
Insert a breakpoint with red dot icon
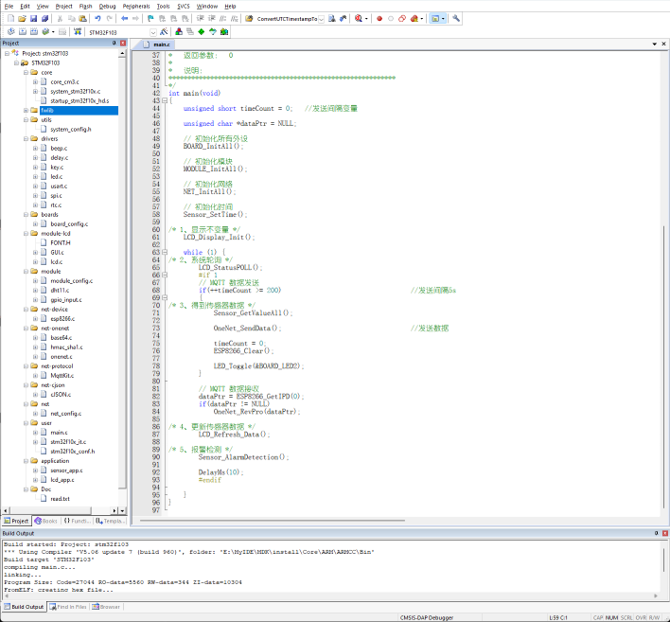tap(379, 18)
